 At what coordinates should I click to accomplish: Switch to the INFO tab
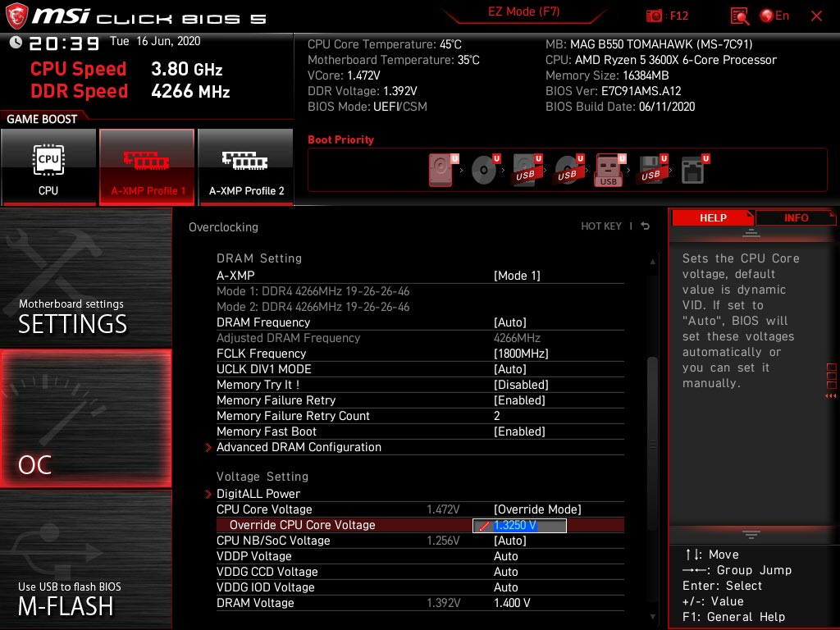point(796,218)
